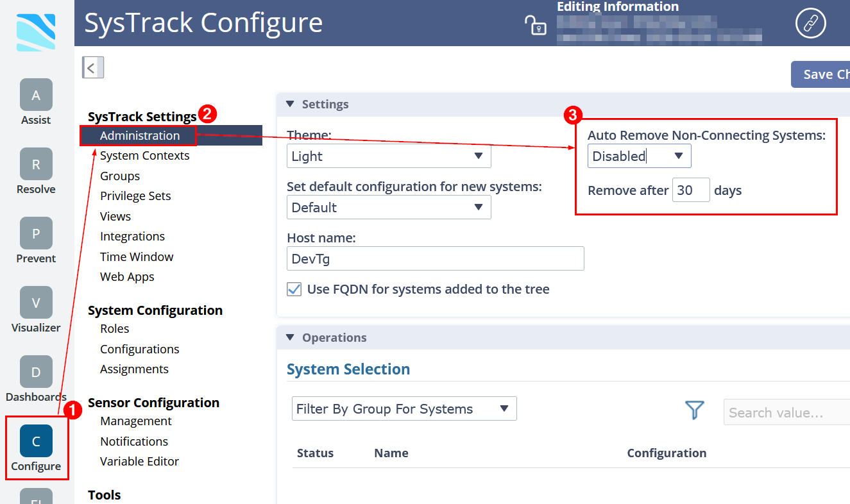850x504 pixels.
Task: Open the Resolve module icon
Action: 36,164
